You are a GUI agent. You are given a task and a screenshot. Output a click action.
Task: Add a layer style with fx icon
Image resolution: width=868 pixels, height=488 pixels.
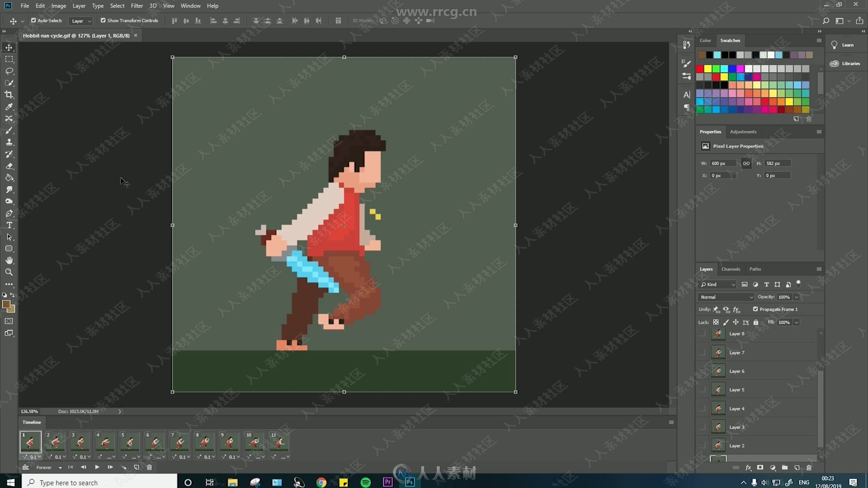click(748, 468)
